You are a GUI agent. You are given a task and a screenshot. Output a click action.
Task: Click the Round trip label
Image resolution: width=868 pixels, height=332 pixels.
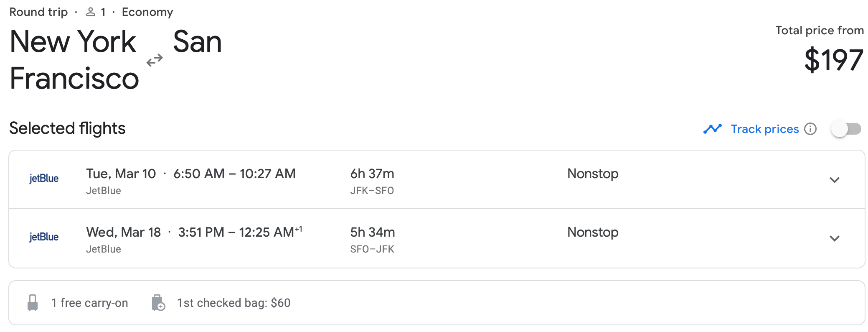pos(38,12)
